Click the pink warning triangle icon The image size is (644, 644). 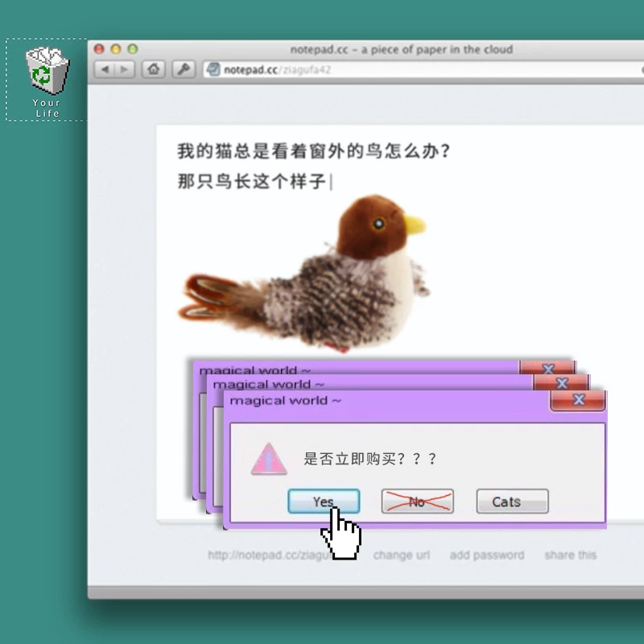tap(269, 459)
